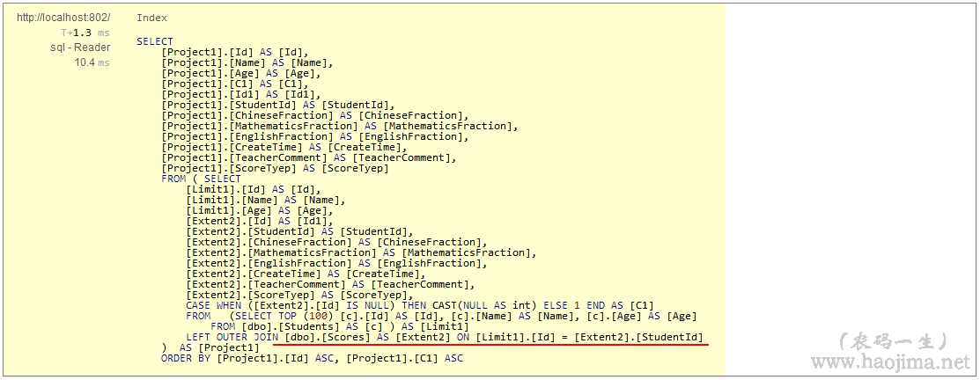
Task: Click the top-level SELECT keyword
Action: [155, 41]
